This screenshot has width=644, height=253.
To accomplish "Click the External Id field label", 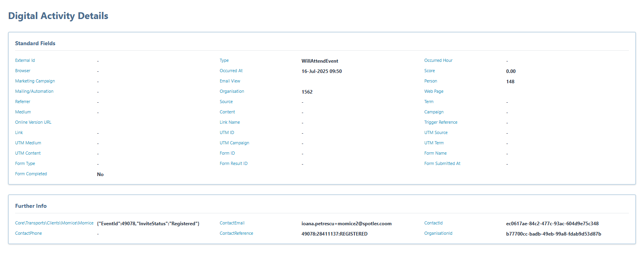I will pos(25,60).
